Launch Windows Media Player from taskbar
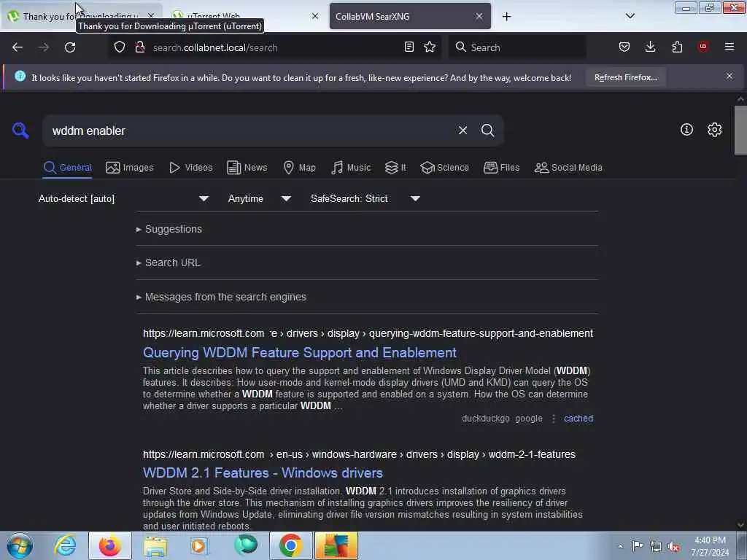This screenshot has height=560, width=747. pyautogui.click(x=199, y=545)
